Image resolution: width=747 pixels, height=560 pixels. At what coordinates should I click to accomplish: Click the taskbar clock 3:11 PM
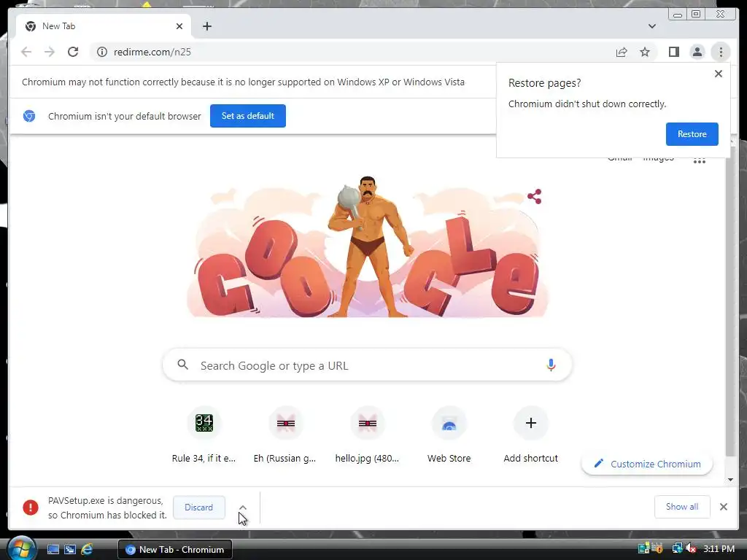pos(719,549)
